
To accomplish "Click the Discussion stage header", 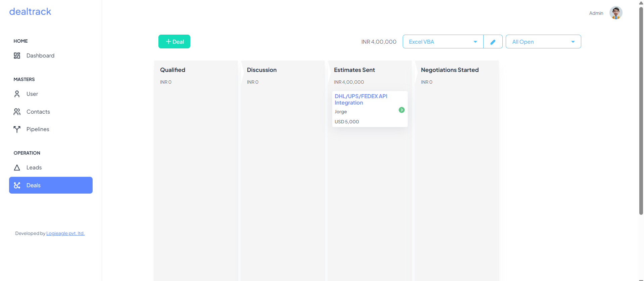I will pyautogui.click(x=262, y=70).
